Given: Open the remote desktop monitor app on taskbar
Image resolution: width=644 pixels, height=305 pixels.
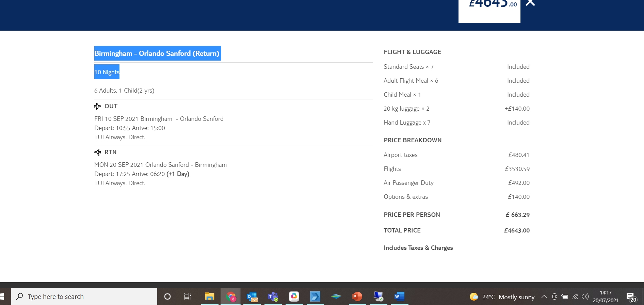Looking at the screenshot, I should pos(378,296).
